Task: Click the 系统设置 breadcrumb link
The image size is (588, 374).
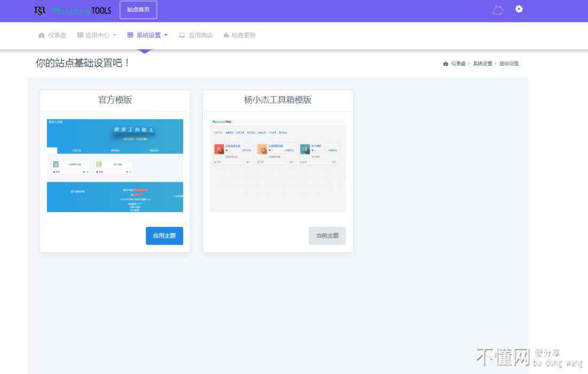Action: coord(482,64)
